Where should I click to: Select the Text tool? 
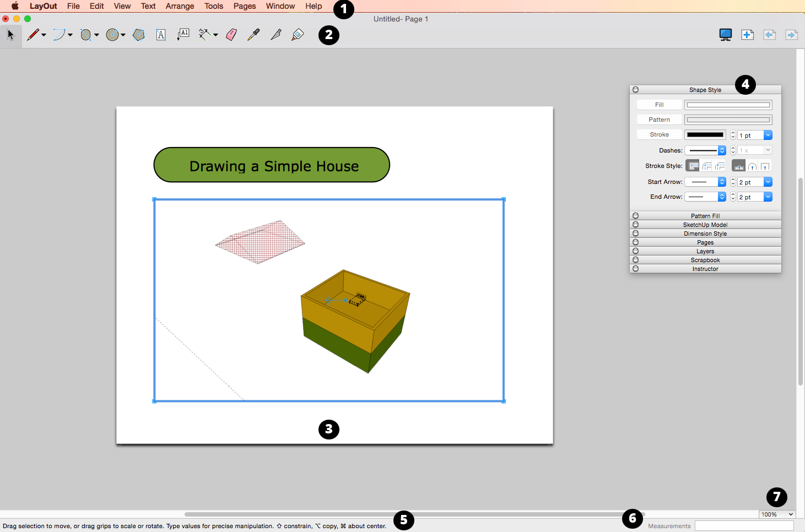(x=161, y=35)
